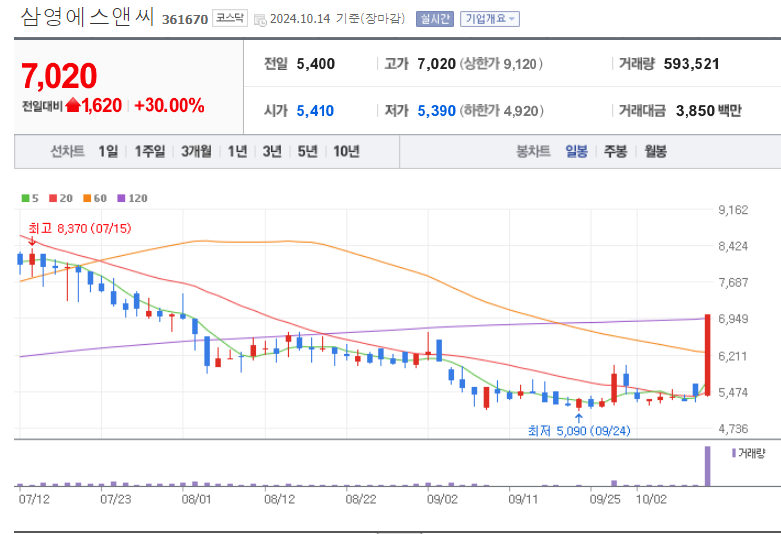Switch to 월봉 monthly candle chart
This screenshot has width=781, height=534.
click(x=655, y=151)
